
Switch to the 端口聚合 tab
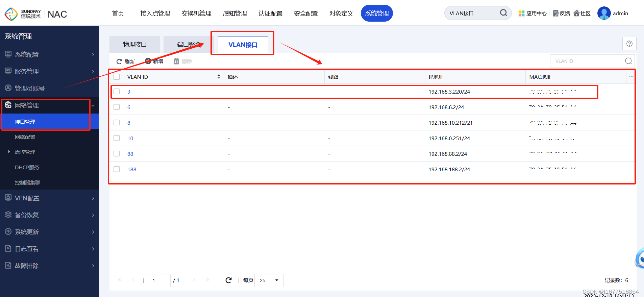[x=189, y=44]
